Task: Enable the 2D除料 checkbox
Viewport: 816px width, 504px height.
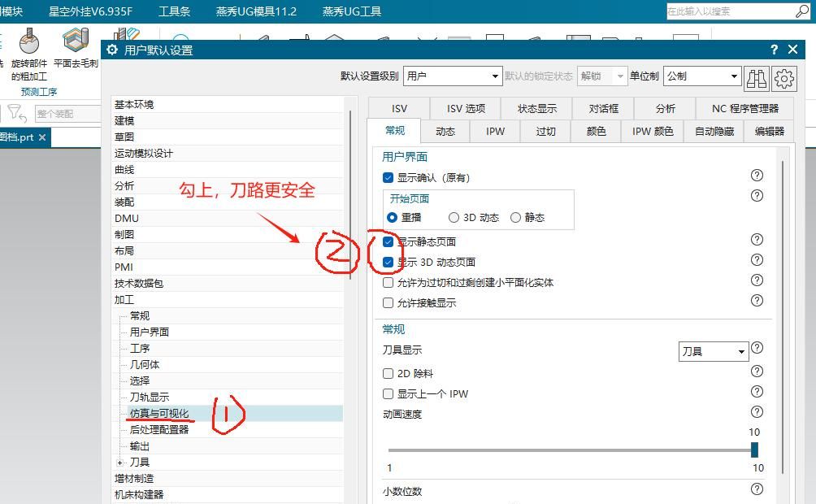Action: (388, 372)
